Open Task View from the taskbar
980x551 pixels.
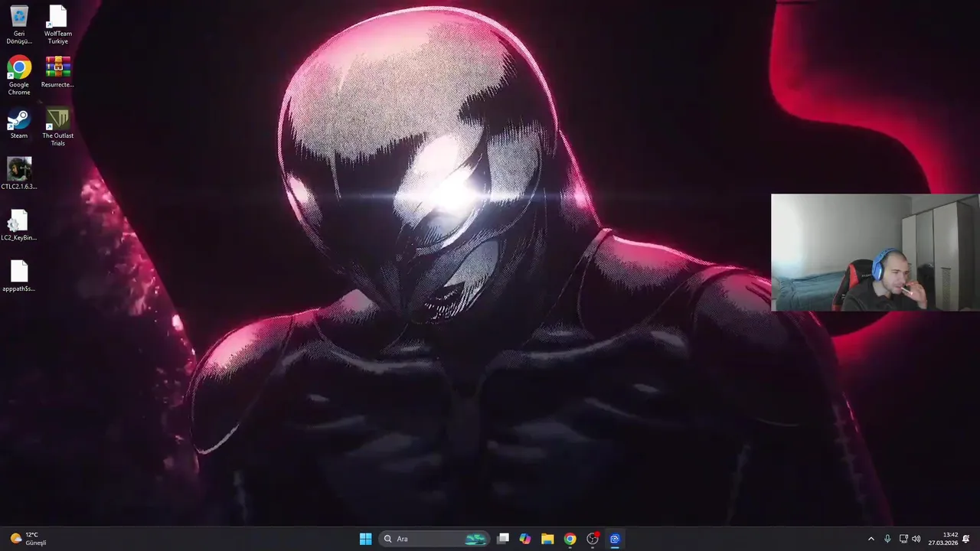pyautogui.click(x=503, y=539)
